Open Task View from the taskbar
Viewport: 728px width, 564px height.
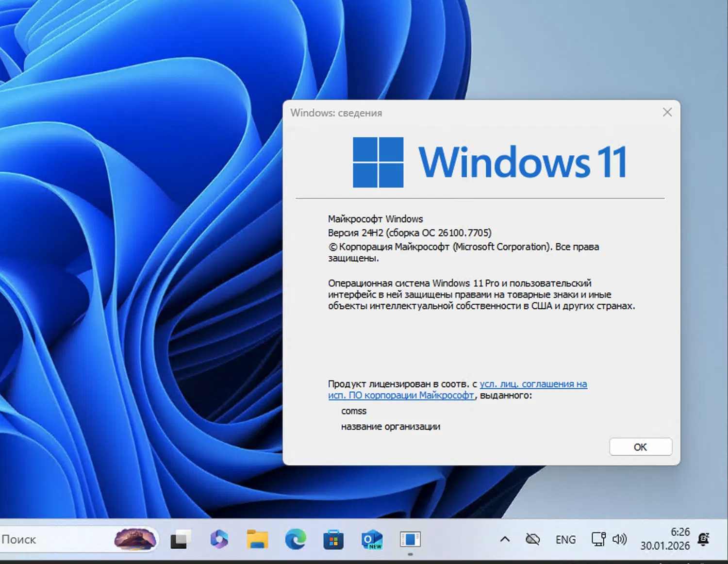click(180, 539)
